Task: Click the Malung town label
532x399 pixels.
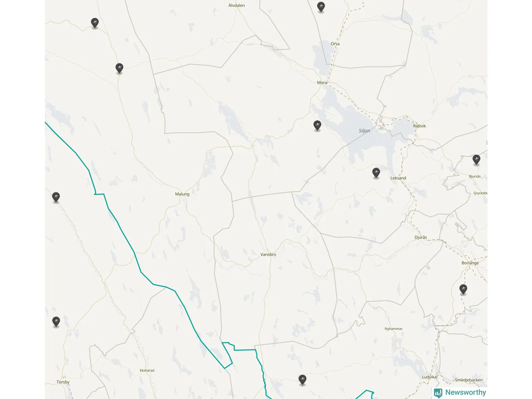Action: pyautogui.click(x=182, y=194)
